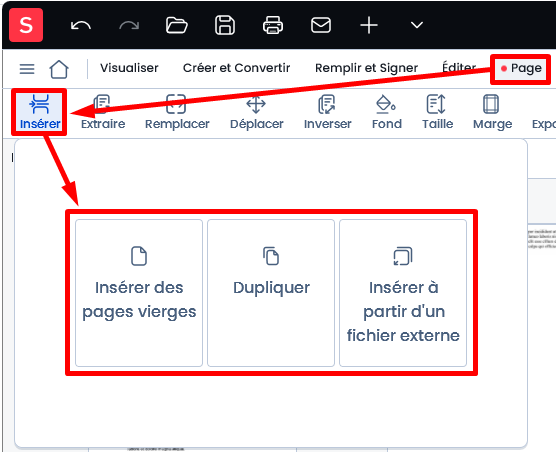Image resolution: width=556 pixels, height=452 pixels.
Task: Open the Créer et Convertir tab
Action: click(x=237, y=68)
